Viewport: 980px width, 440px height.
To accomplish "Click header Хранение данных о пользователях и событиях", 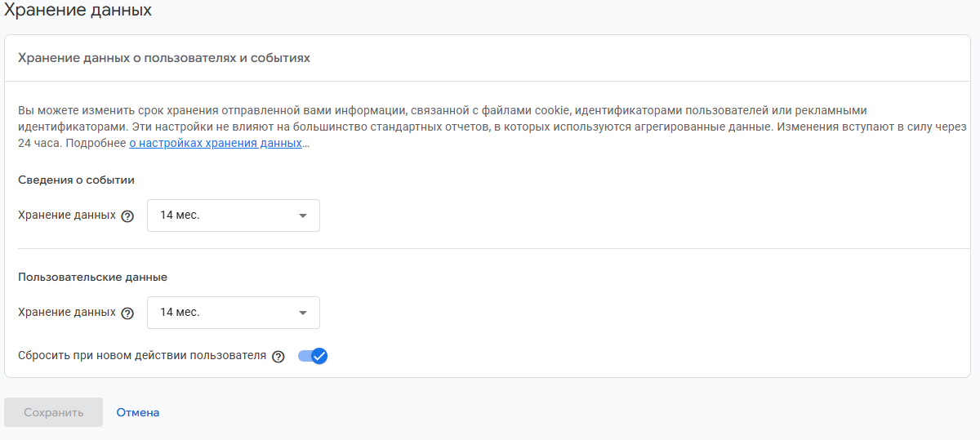I will [164, 58].
